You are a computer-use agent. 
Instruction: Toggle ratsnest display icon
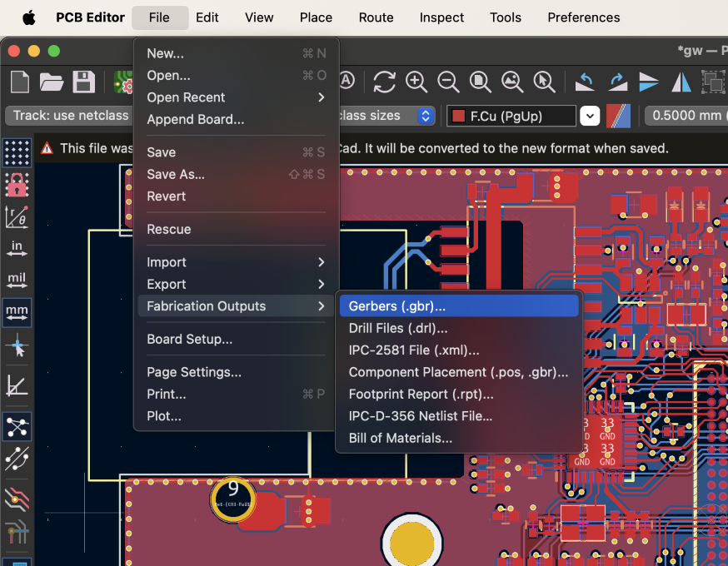click(x=17, y=426)
